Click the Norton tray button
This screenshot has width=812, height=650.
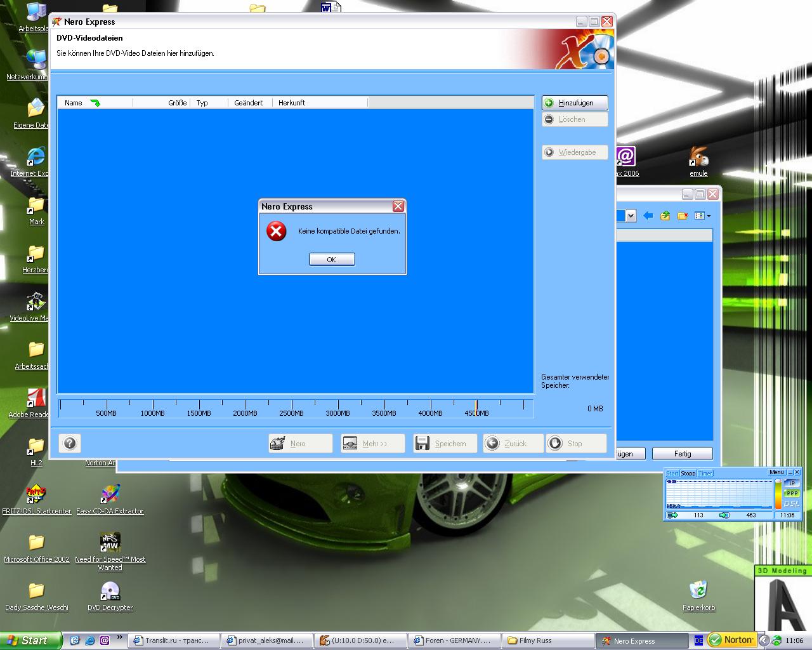click(731, 640)
